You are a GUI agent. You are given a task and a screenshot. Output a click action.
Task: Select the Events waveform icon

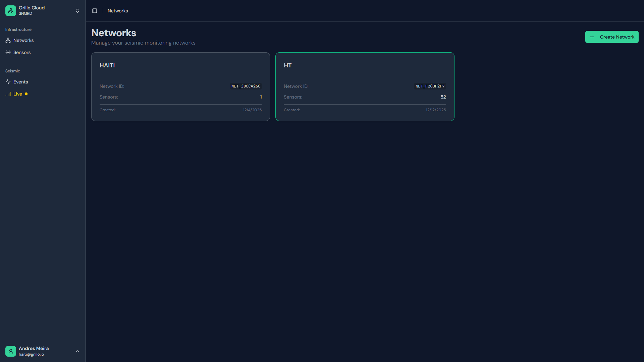point(8,82)
